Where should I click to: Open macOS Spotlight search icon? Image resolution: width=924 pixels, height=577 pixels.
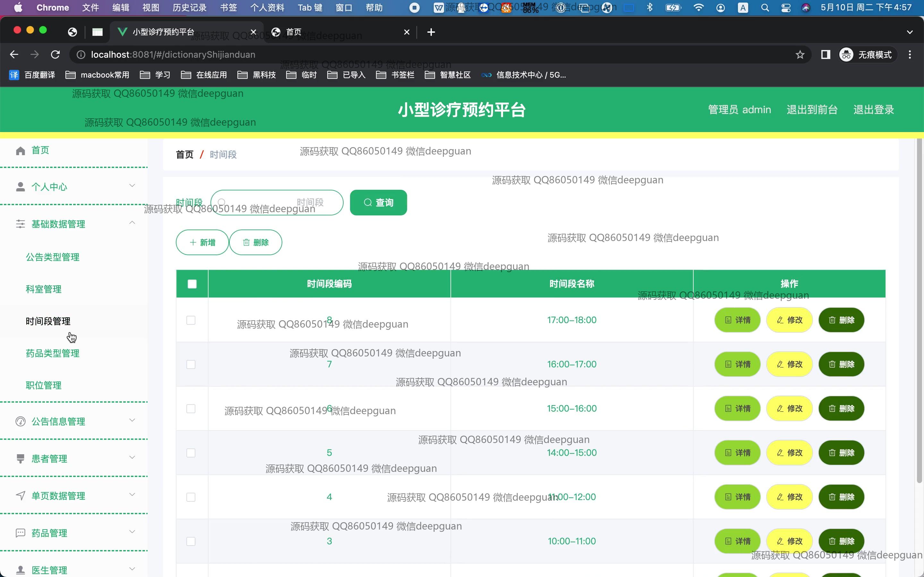[765, 8]
